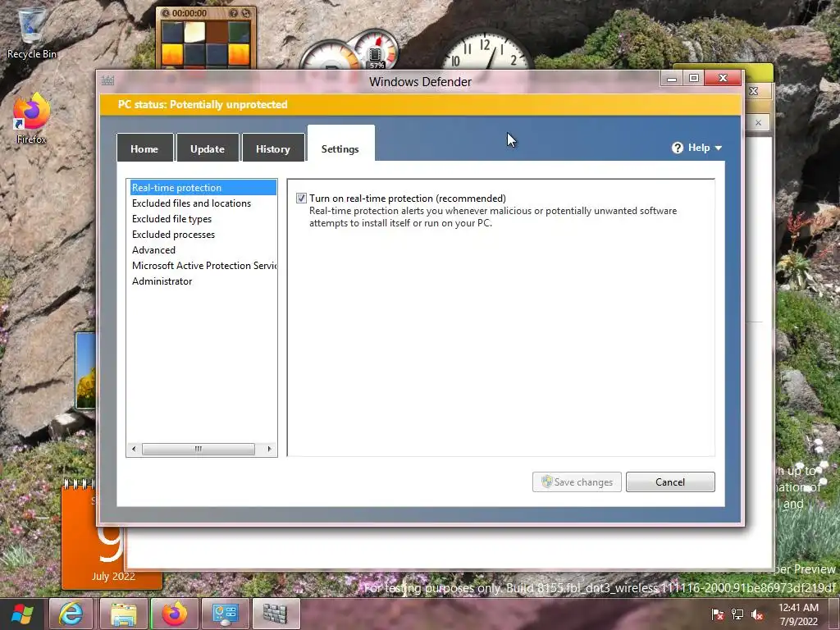The height and width of the screenshot is (630, 840).
Task: Click the Action Center flag tray icon
Action: [717, 614]
